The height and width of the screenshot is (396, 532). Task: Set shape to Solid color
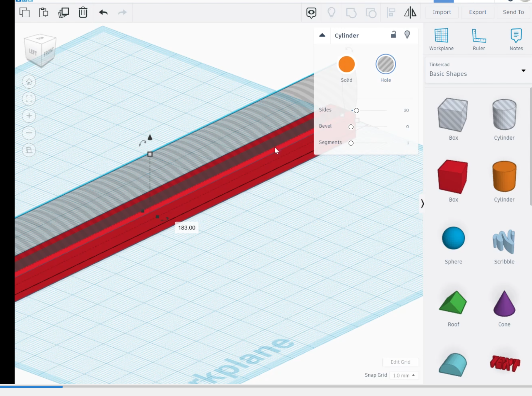346,64
